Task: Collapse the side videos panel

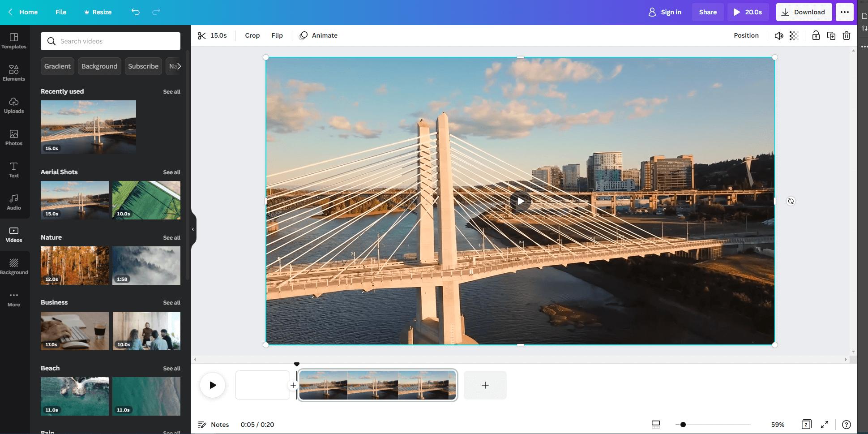Action: pyautogui.click(x=193, y=229)
